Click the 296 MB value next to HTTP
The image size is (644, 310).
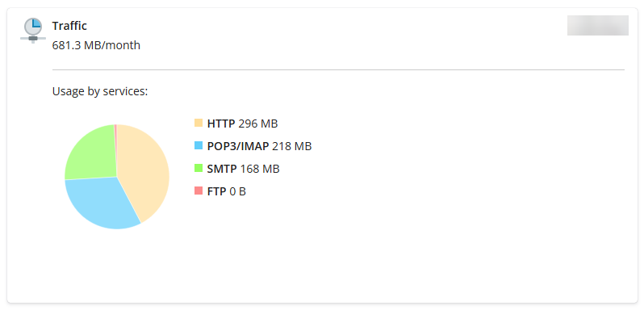point(258,124)
